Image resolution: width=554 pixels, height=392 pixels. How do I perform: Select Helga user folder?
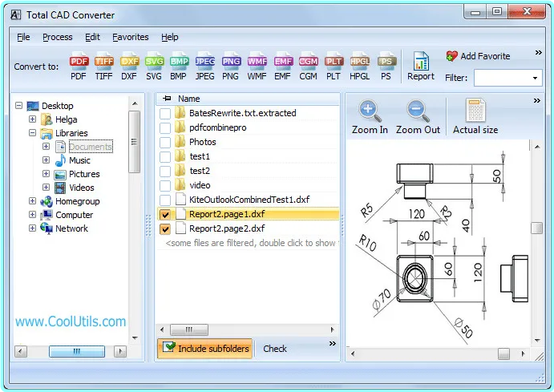click(66, 119)
